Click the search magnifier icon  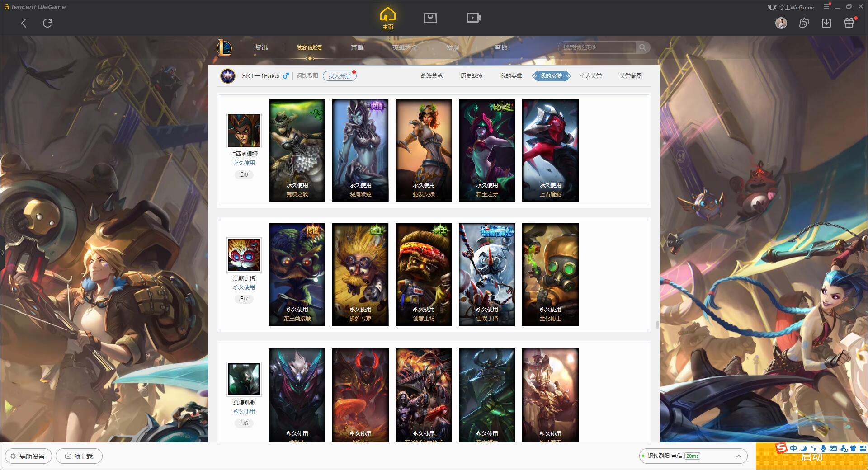coord(642,47)
